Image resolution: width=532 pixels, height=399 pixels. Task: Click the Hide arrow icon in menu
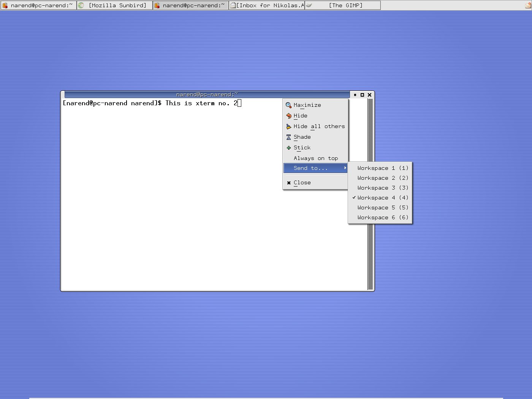[x=289, y=116]
